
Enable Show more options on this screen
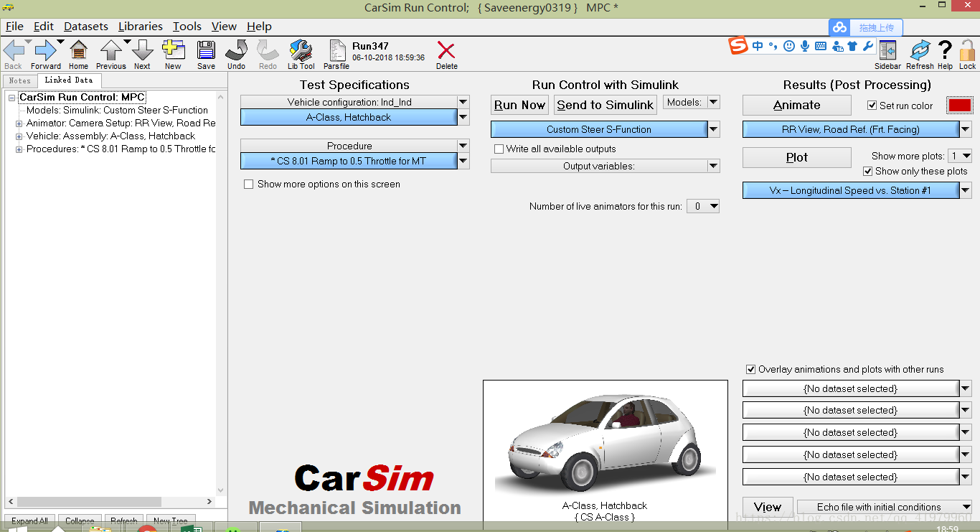pos(249,184)
